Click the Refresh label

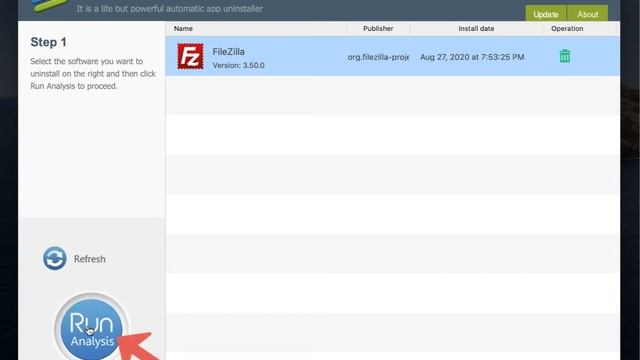point(90,259)
